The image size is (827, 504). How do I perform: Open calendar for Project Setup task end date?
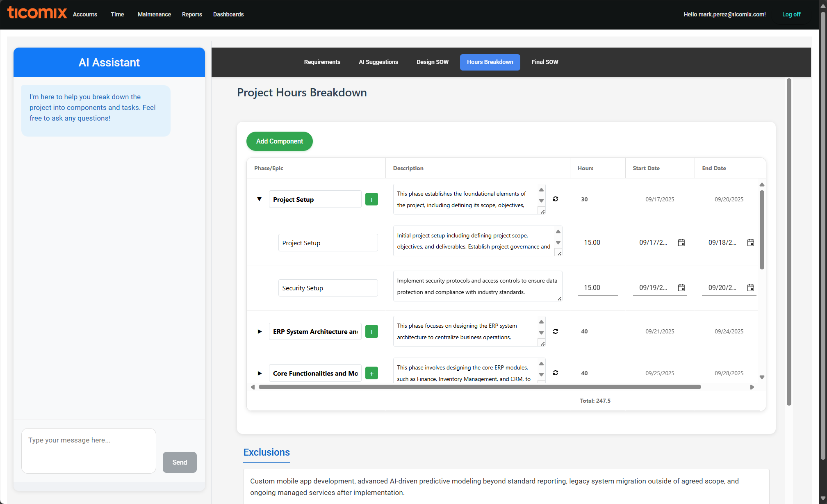pyautogui.click(x=750, y=243)
